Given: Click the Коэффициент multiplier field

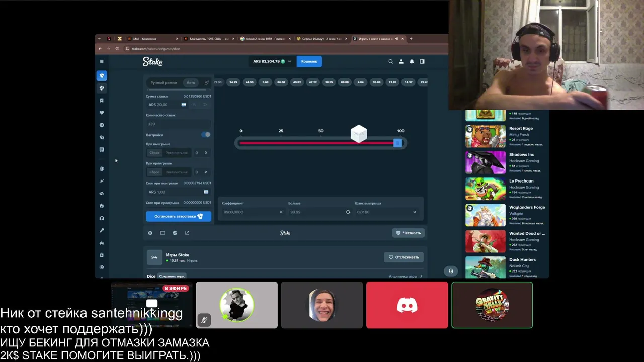Looking at the screenshot, I should pos(253,212).
